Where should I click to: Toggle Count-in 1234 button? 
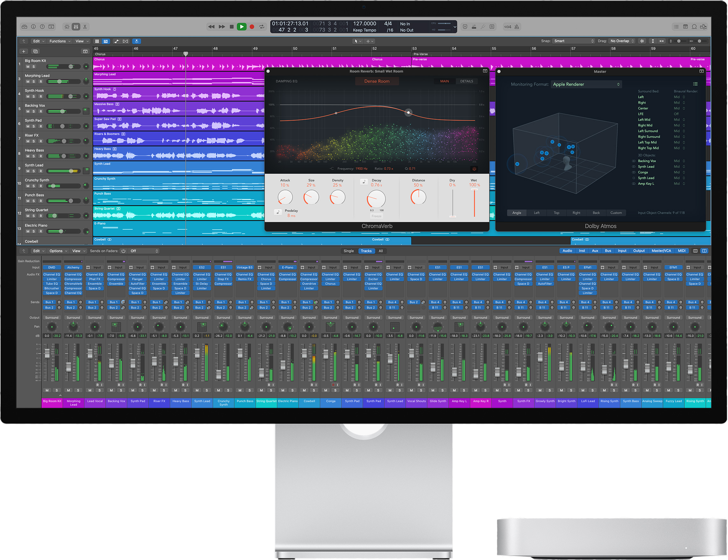point(507,27)
